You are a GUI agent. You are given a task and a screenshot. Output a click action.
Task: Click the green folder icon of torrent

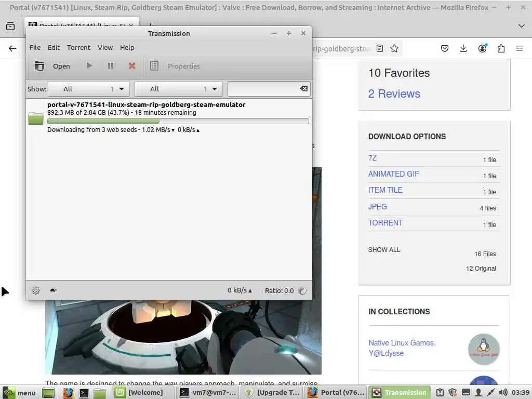click(36, 118)
